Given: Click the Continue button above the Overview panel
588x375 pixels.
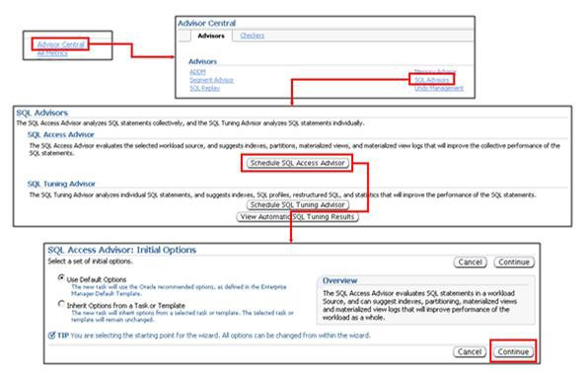Looking at the screenshot, I should coord(514,262).
